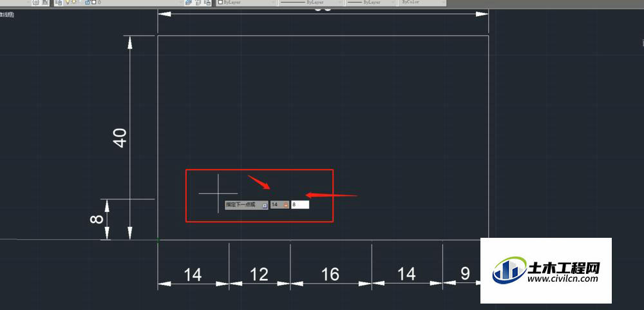This screenshot has width=644, height=310.
Task: Click the lock icon in the 14 field
Action: (286, 204)
